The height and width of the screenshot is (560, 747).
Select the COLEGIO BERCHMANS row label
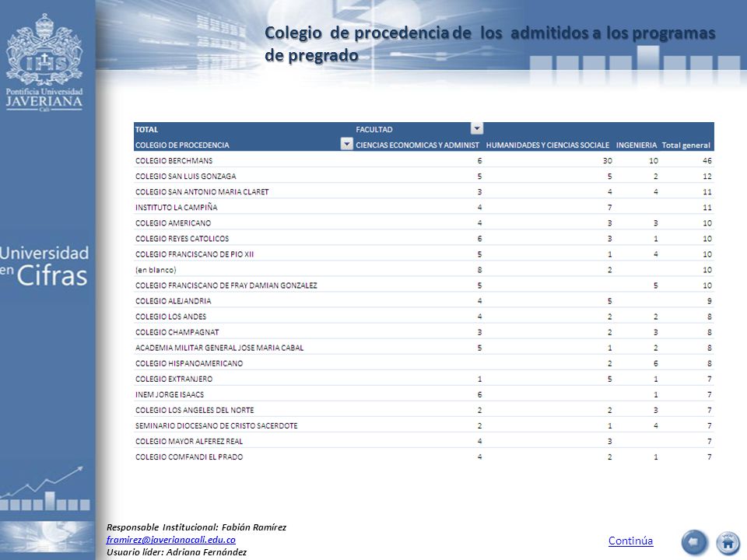point(174,160)
